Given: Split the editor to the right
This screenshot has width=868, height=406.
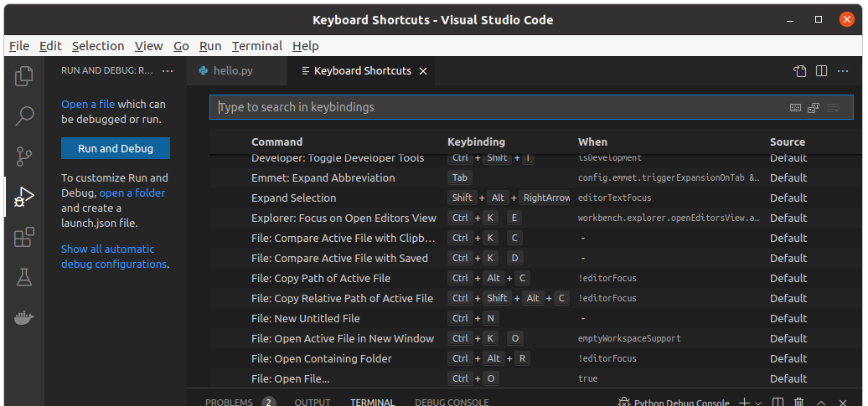Looking at the screenshot, I should 821,71.
